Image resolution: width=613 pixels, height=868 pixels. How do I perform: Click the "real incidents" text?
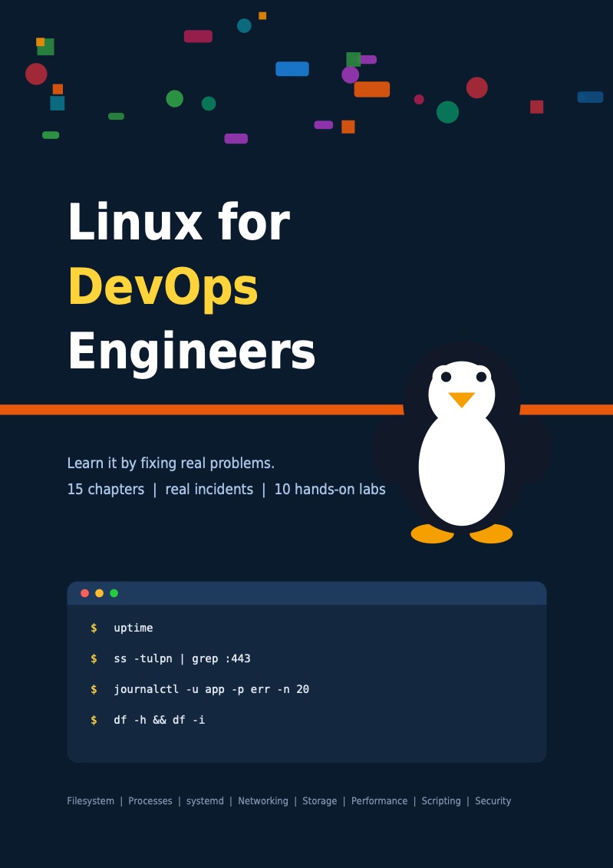(209, 490)
